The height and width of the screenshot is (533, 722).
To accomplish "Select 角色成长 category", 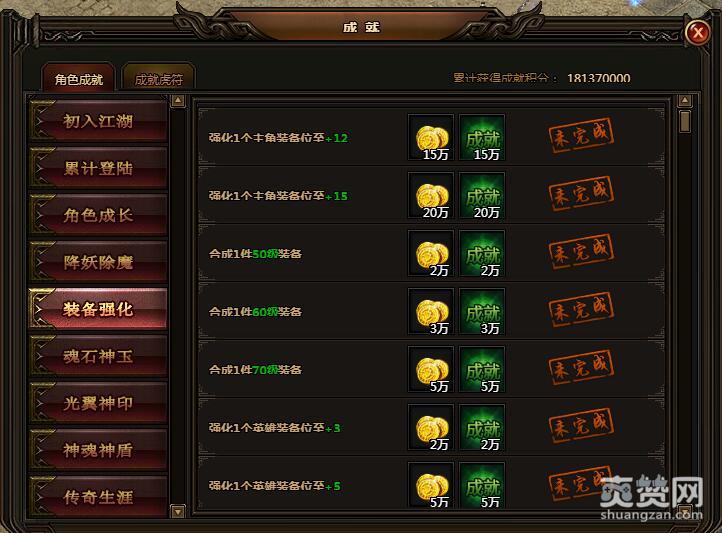I will point(98,214).
